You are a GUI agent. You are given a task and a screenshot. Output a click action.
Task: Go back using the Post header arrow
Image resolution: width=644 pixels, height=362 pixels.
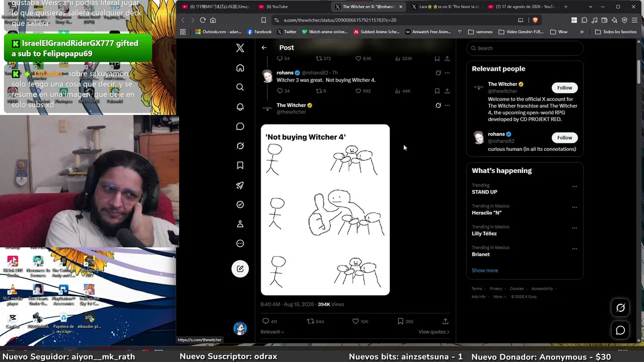pyautogui.click(x=264, y=48)
